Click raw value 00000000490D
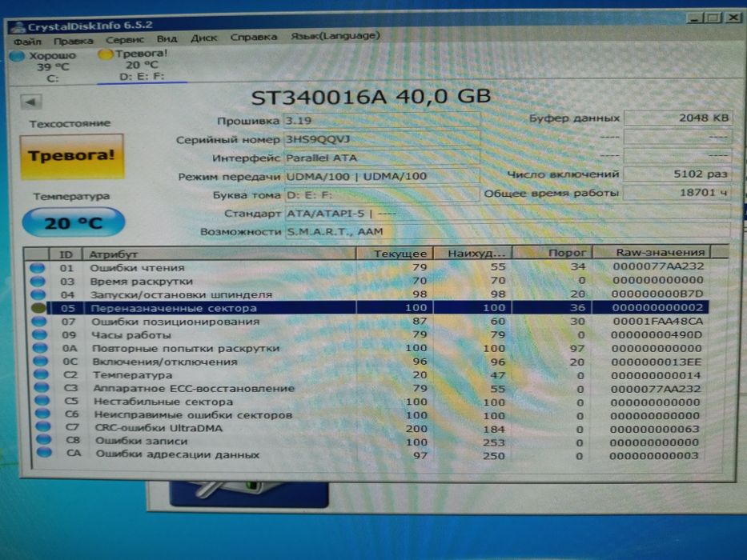This screenshot has width=747, height=560. pyautogui.click(x=657, y=334)
